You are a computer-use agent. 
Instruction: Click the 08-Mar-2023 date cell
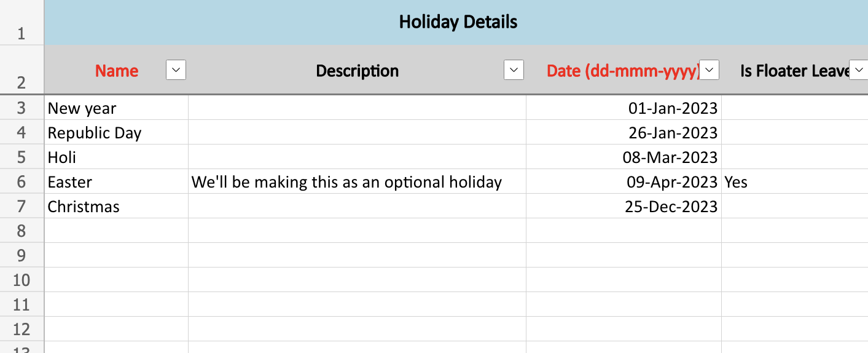coord(624,157)
